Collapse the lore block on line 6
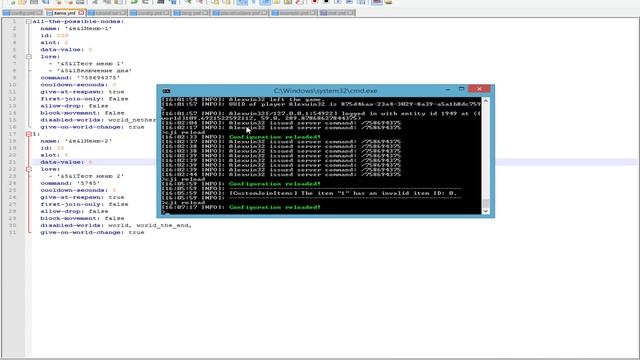640x360 pixels. coord(29,56)
